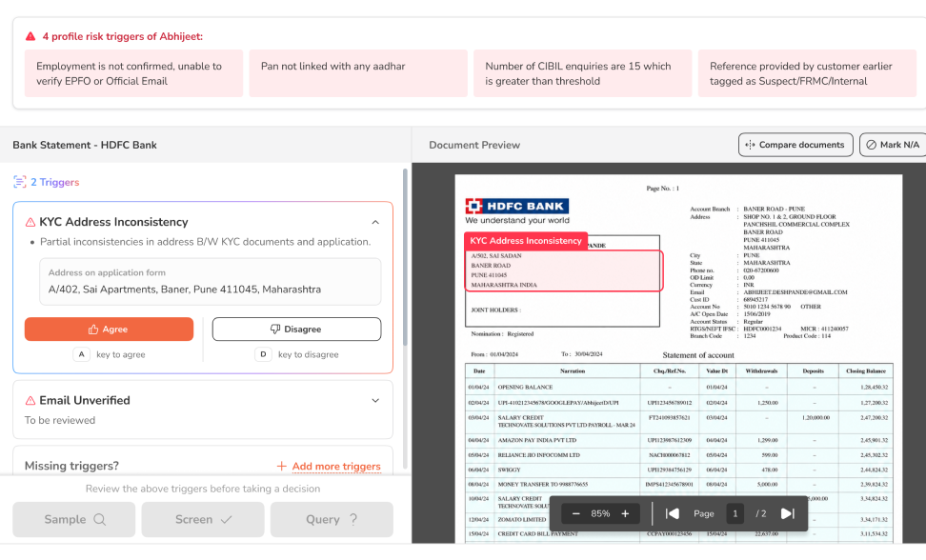Jump to the last page of the document
Viewport: 926px width, 560px height.
(x=787, y=514)
